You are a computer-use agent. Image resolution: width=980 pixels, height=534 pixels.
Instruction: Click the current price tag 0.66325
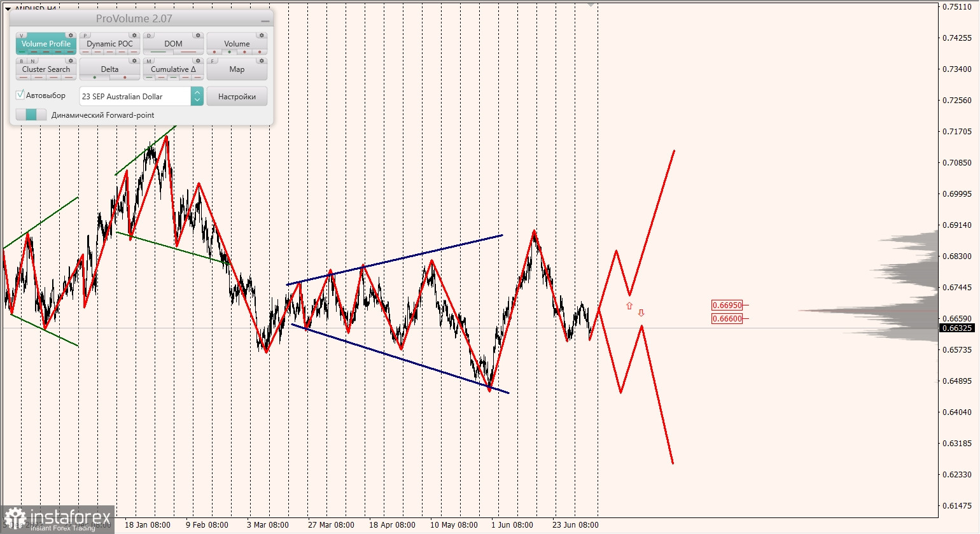tap(956, 328)
